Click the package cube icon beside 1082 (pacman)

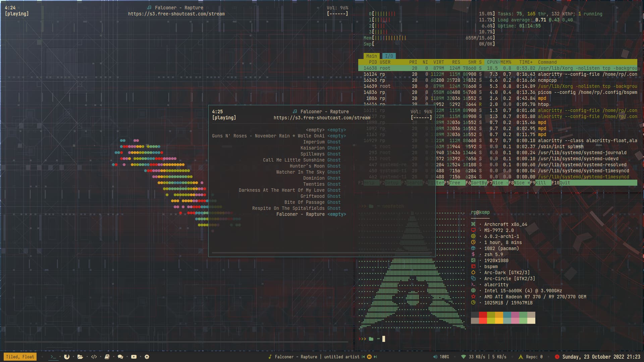(473, 248)
